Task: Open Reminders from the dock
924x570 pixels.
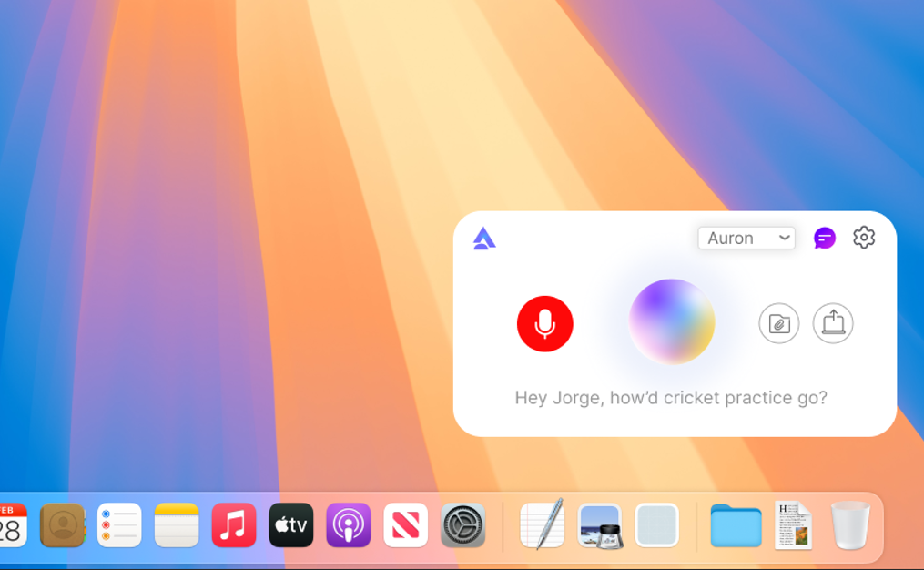Action: [x=119, y=525]
